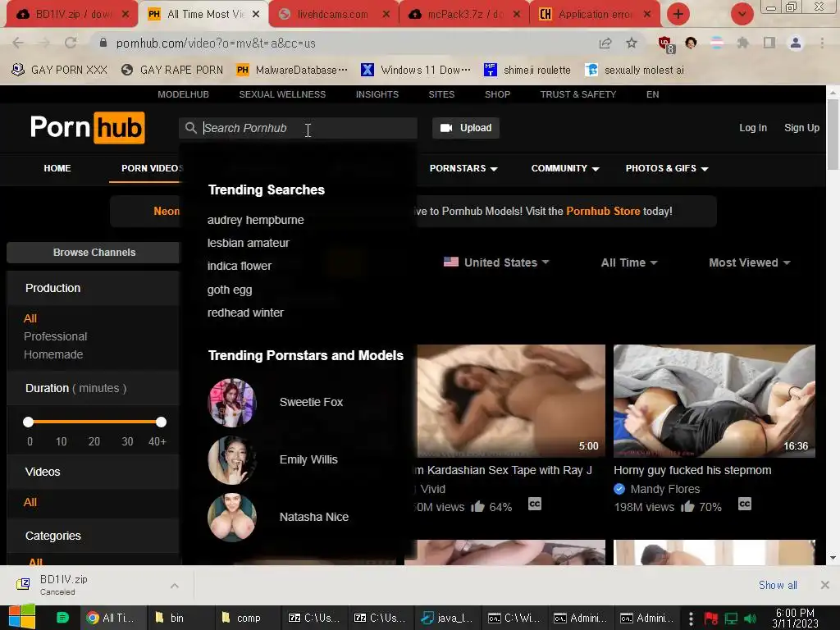Image resolution: width=840 pixels, height=630 pixels.
Task: Open a new tab with the plus button
Action: (x=678, y=14)
